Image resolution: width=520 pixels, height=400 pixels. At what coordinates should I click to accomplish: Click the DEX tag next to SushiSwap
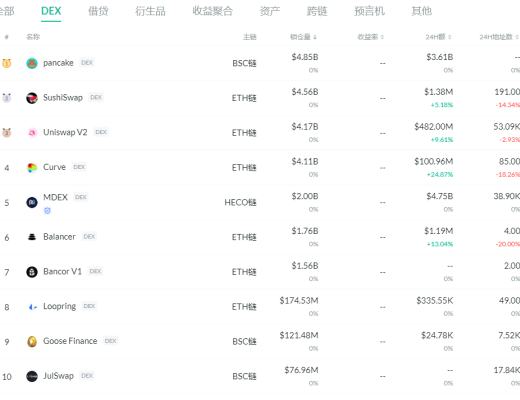click(x=96, y=97)
